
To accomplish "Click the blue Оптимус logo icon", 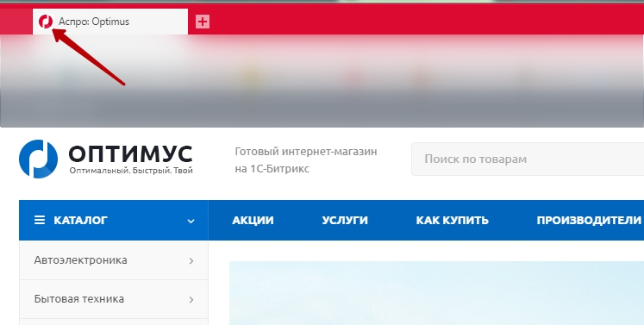I will [x=38, y=159].
